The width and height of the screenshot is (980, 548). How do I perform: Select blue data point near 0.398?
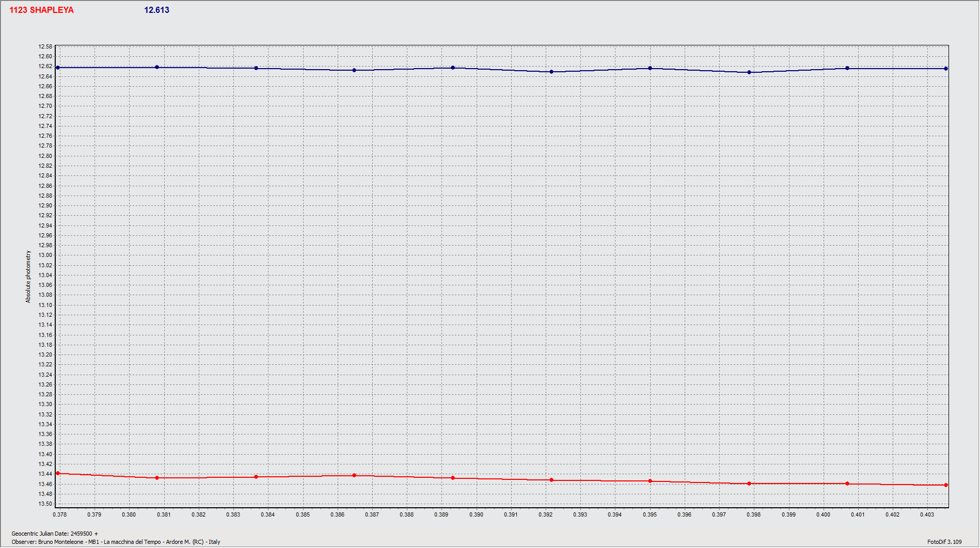[749, 72]
